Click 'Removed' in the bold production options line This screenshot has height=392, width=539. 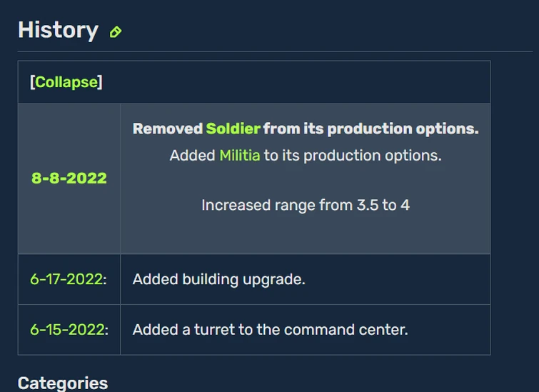pyautogui.click(x=168, y=129)
